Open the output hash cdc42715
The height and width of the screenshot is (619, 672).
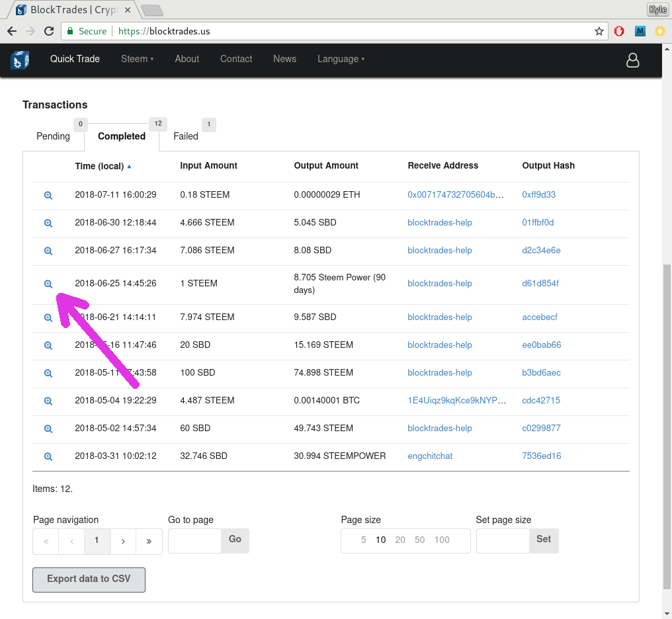coord(541,401)
